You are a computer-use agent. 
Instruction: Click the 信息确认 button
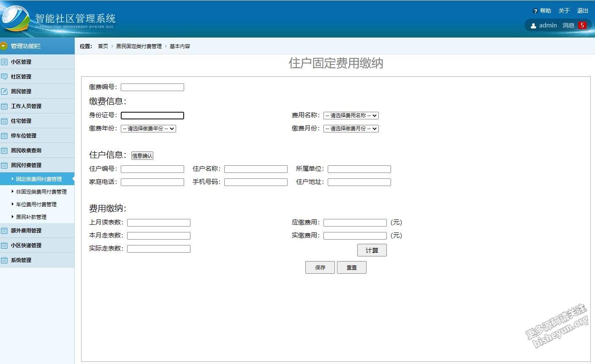[142, 156]
